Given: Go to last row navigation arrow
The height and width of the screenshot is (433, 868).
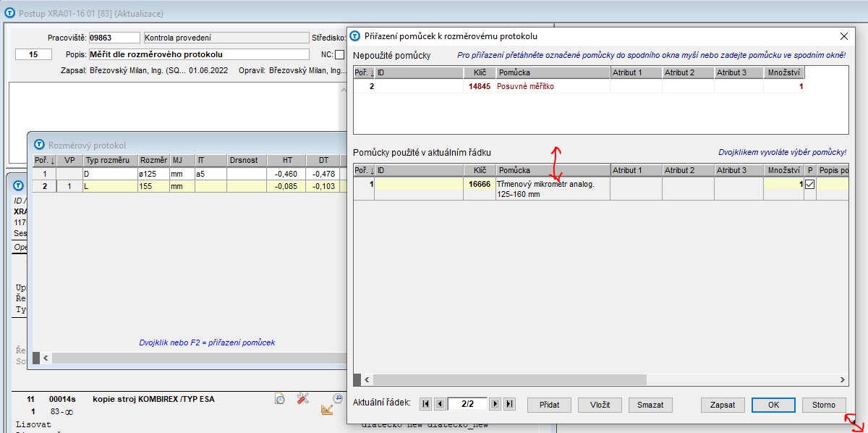Looking at the screenshot, I should [x=509, y=404].
